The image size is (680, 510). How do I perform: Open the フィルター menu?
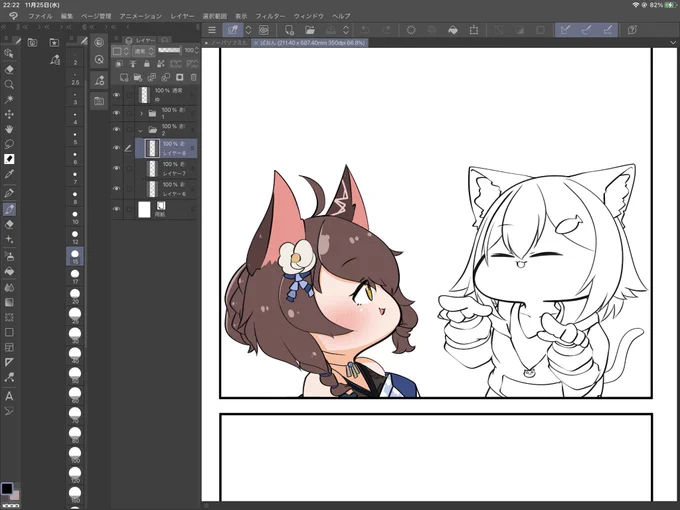tap(270, 16)
